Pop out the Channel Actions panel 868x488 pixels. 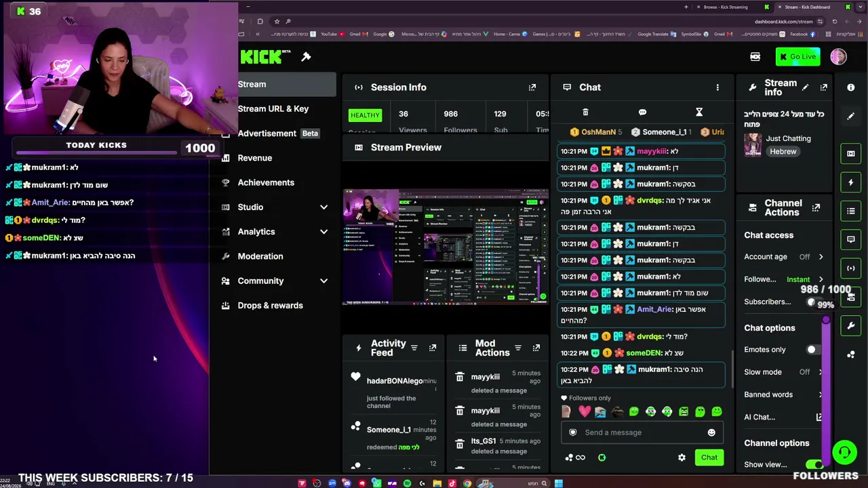816,207
